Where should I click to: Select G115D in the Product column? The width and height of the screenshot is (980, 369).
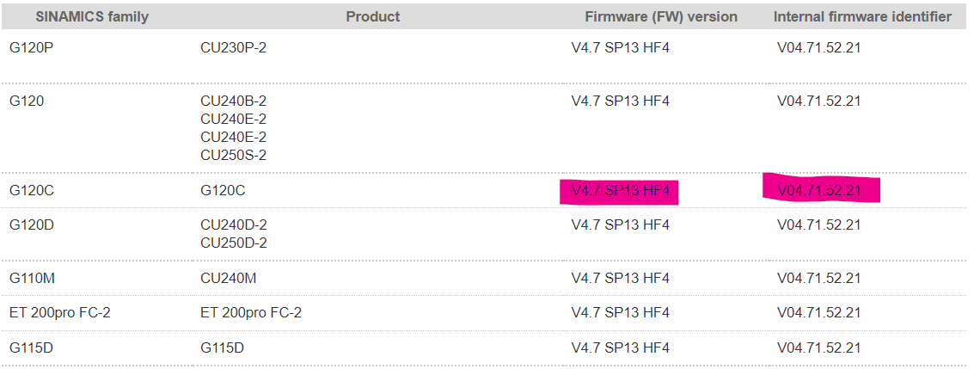point(222,347)
